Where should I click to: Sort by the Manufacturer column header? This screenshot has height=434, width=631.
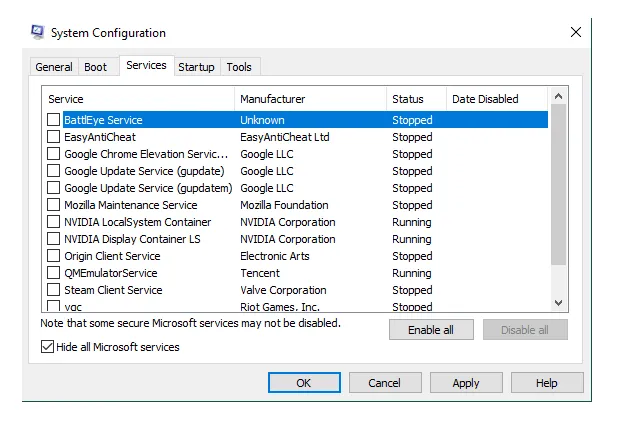310,99
